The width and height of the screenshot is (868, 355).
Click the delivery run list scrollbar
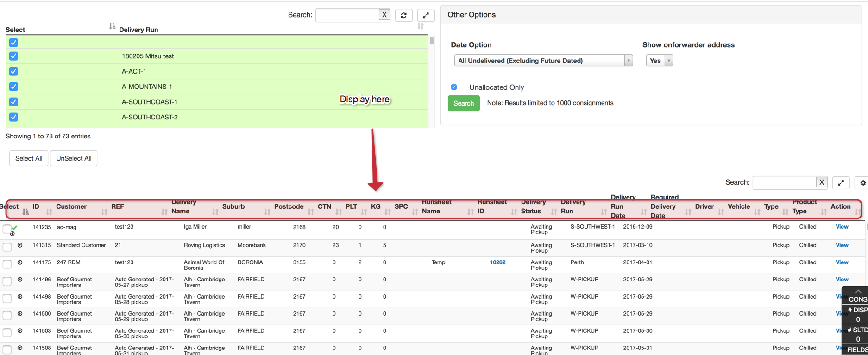pyautogui.click(x=431, y=41)
